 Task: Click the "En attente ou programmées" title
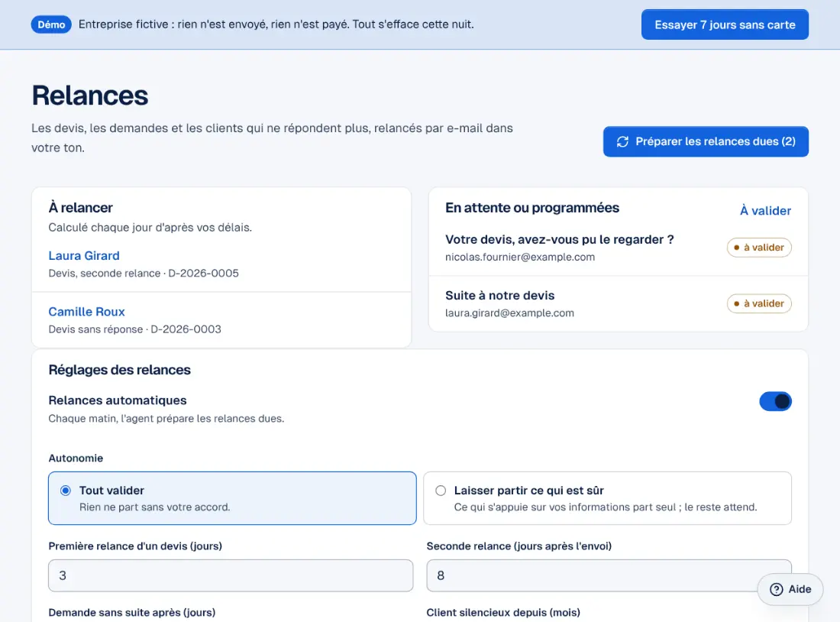[x=532, y=208]
